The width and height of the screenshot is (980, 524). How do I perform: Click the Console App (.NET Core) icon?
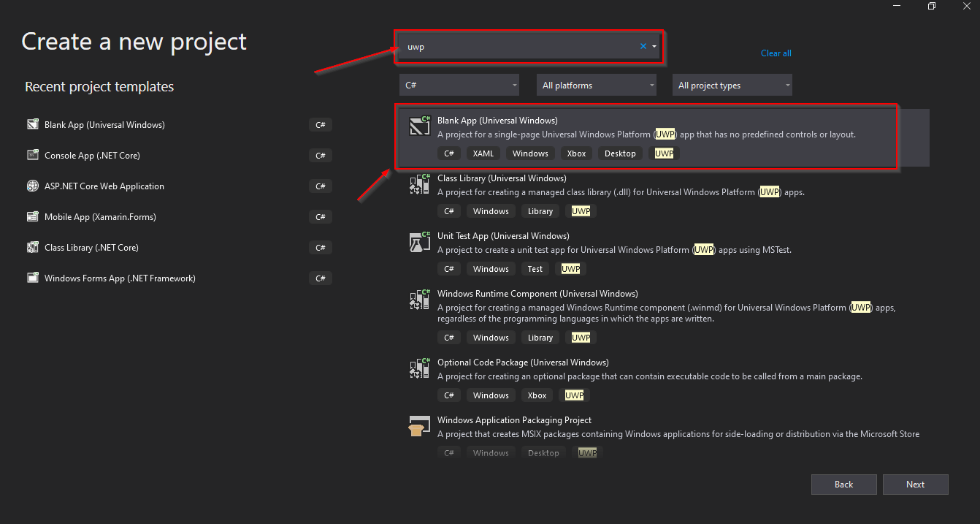[x=33, y=155]
